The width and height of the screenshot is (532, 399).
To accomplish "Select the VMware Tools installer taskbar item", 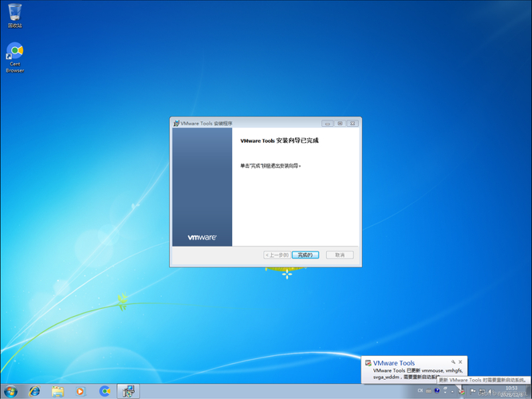I will click(x=128, y=391).
